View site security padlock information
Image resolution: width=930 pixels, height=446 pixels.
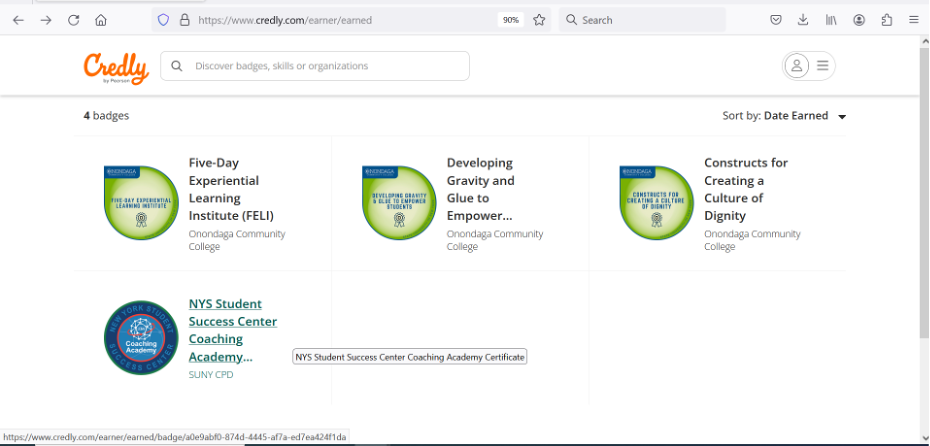(x=184, y=20)
